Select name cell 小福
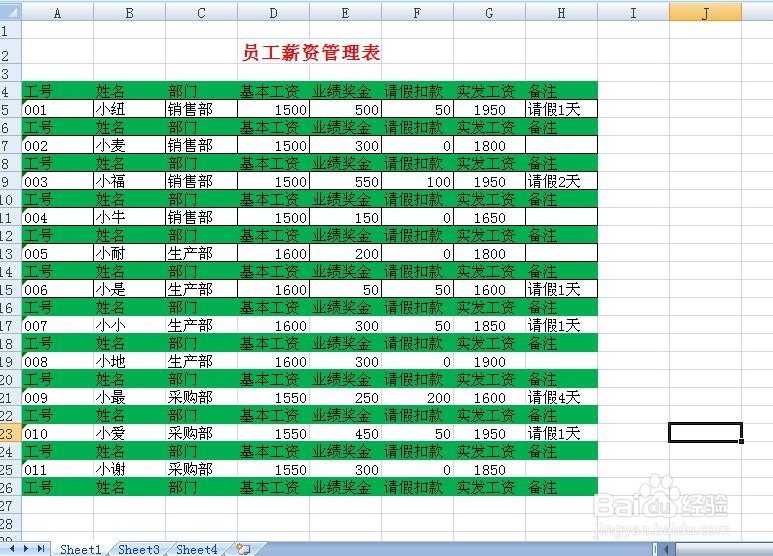The width and height of the screenshot is (773, 556). [x=130, y=181]
